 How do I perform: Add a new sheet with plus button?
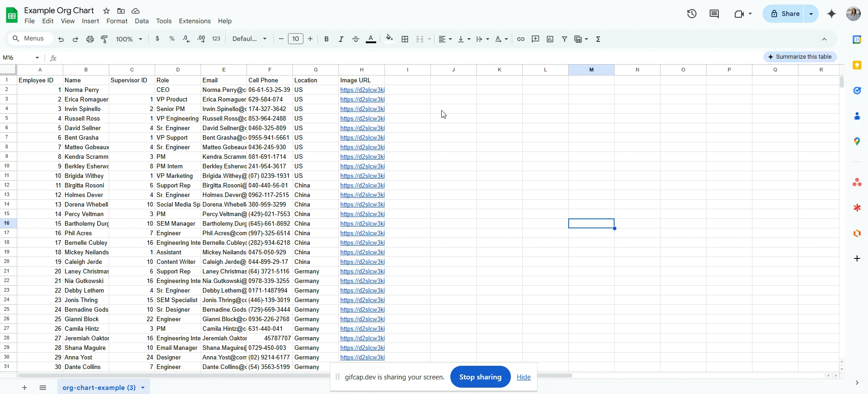25,388
